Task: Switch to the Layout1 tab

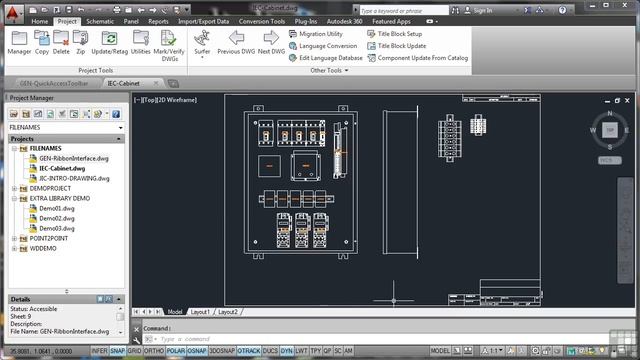Action: click(200, 312)
